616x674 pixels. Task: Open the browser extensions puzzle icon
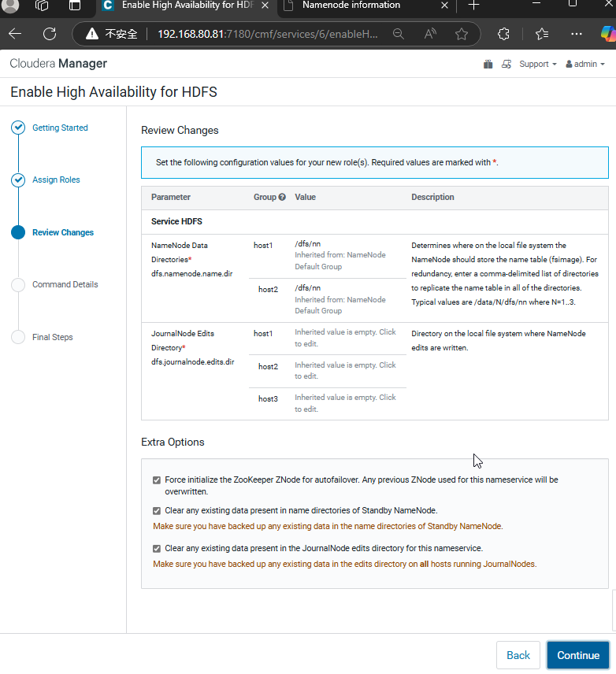point(503,34)
